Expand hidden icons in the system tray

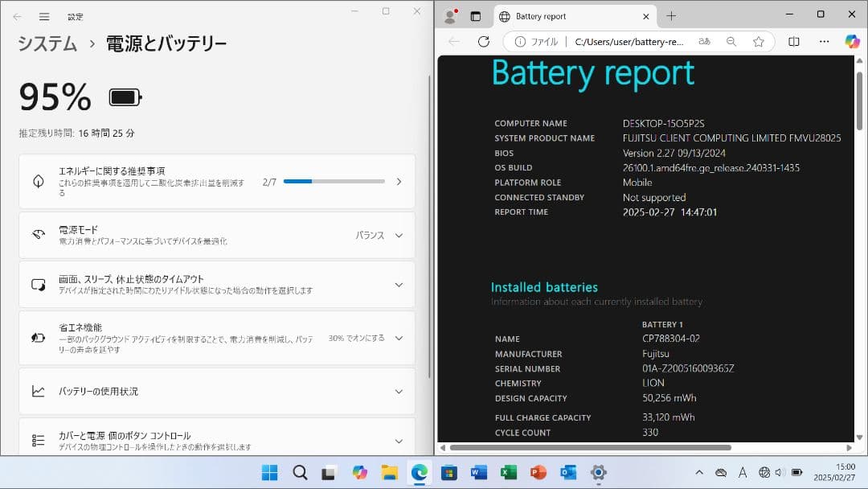click(x=698, y=472)
